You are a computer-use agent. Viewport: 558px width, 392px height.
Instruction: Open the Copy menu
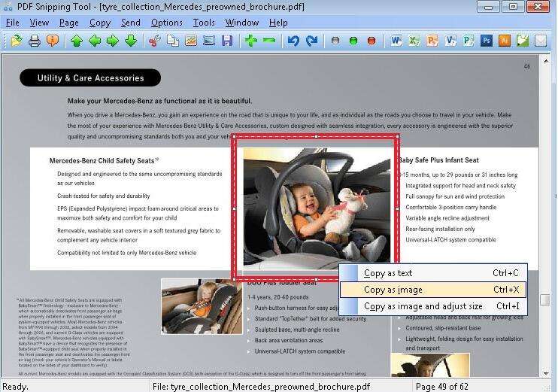(x=100, y=23)
